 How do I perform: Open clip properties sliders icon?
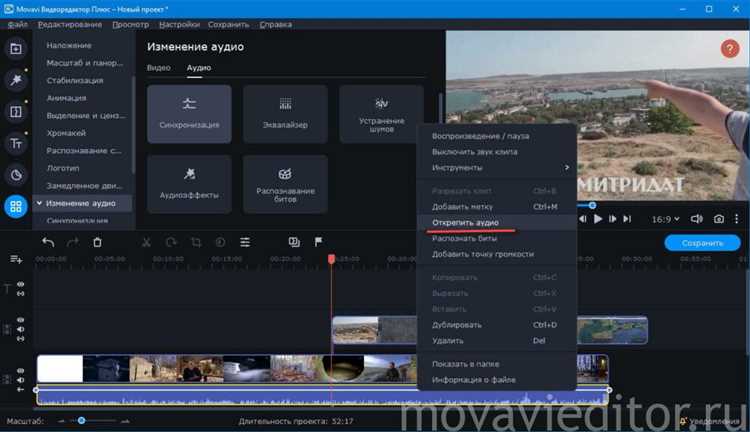tap(245, 242)
